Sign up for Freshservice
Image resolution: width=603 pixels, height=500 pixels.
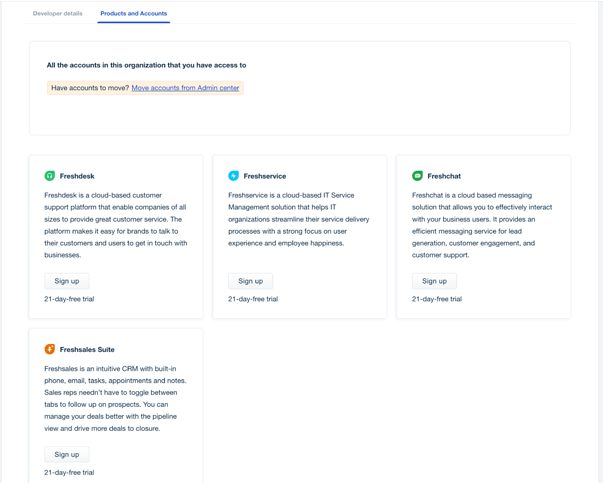(251, 281)
